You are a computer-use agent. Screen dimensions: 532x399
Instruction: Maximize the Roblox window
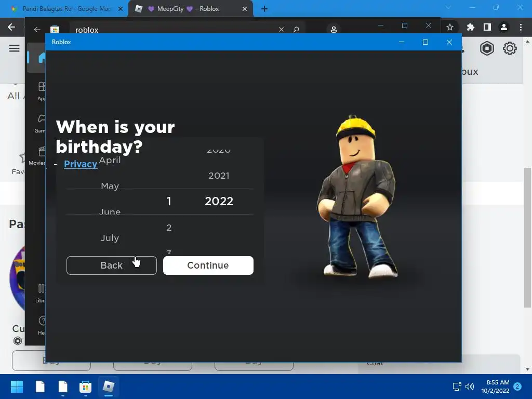click(x=425, y=42)
